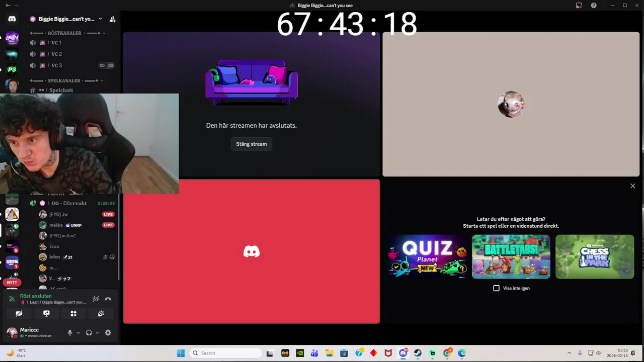The height and width of the screenshot is (362, 644).
Task: Click the NYTT new mentions badge
Action: tap(12, 283)
